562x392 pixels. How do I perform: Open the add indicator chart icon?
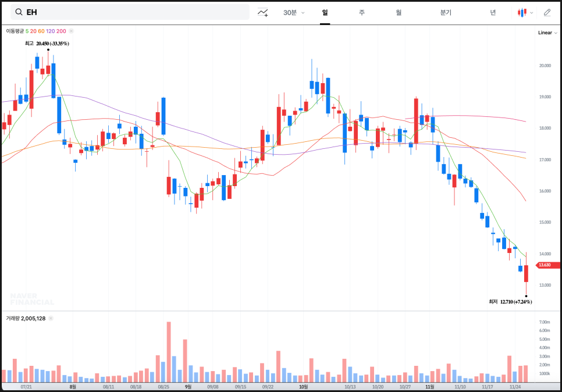[263, 12]
